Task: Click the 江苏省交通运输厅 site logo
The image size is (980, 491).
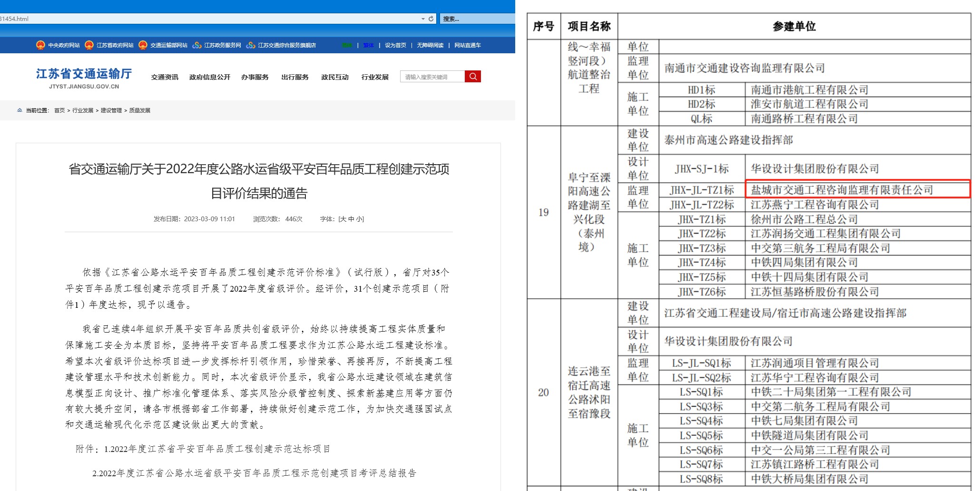Action: pyautogui.click(x=84, y=78)
